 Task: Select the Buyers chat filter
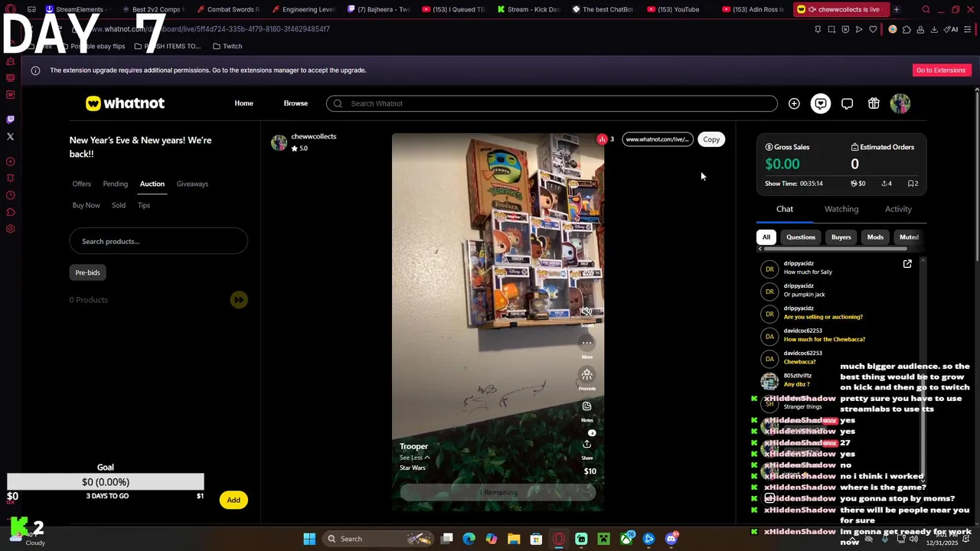point(841,237)
